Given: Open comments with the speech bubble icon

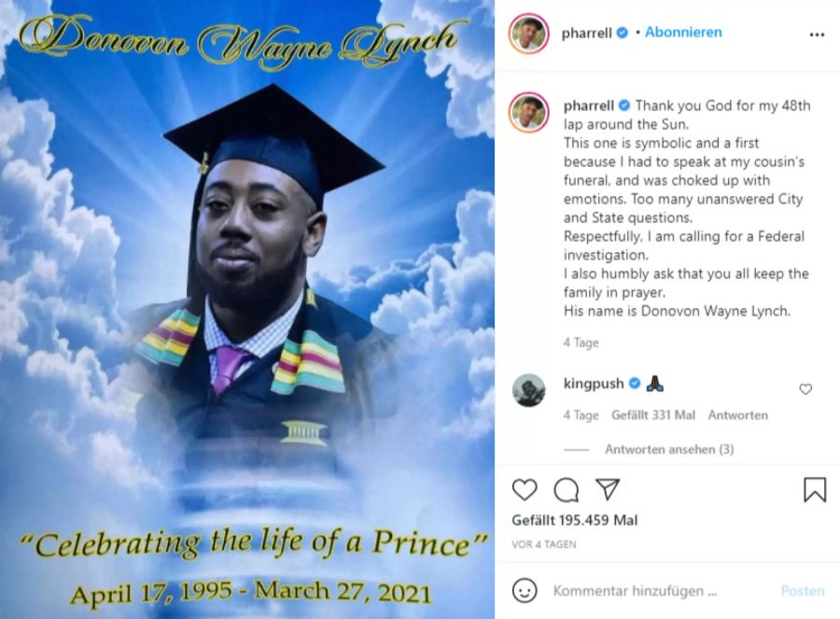Looking at the screenshot, I should tap(566, 489).
